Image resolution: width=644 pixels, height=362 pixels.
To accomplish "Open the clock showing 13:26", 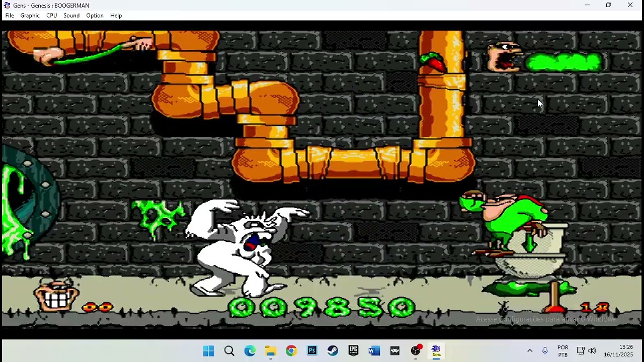I will (x=618, y=351).
